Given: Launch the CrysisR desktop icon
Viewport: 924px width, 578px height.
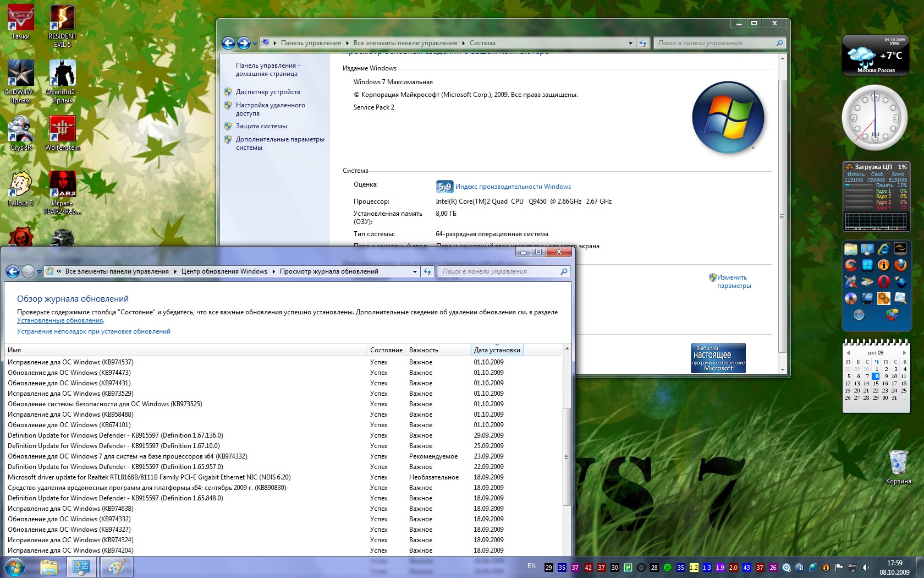Looking at the screenshot, I should coord(20,133).
